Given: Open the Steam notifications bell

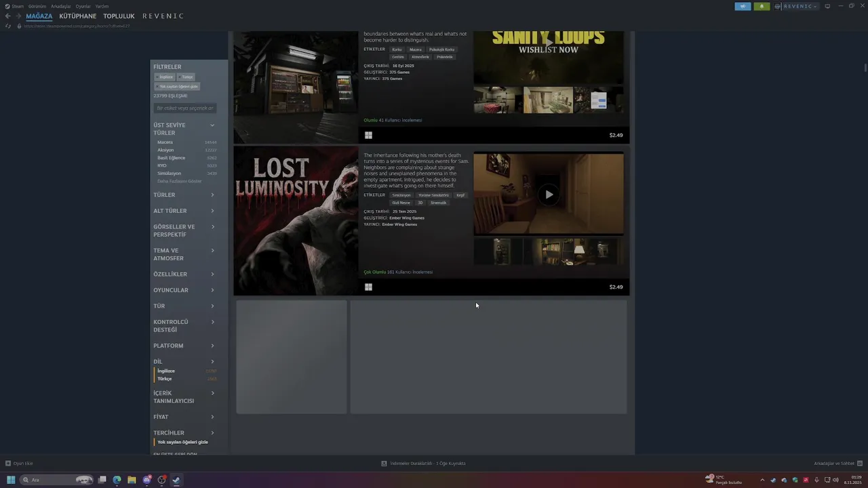Looking at the screenshot, I should point(762,6).
